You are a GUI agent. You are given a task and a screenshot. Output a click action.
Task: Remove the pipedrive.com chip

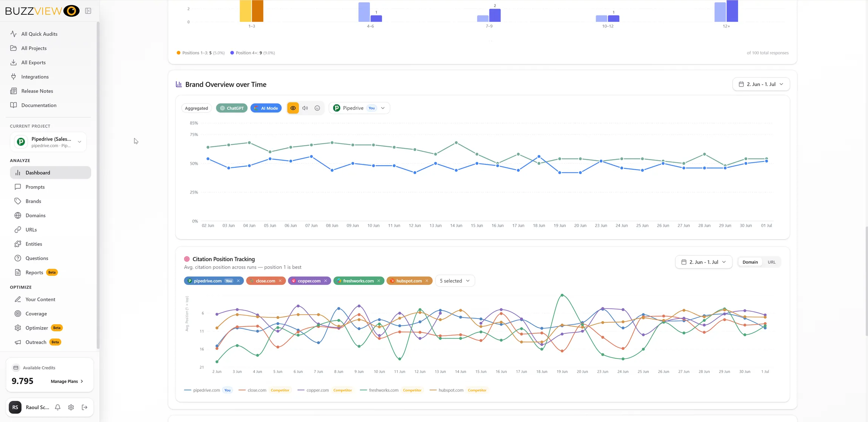[x=238, y=281]
